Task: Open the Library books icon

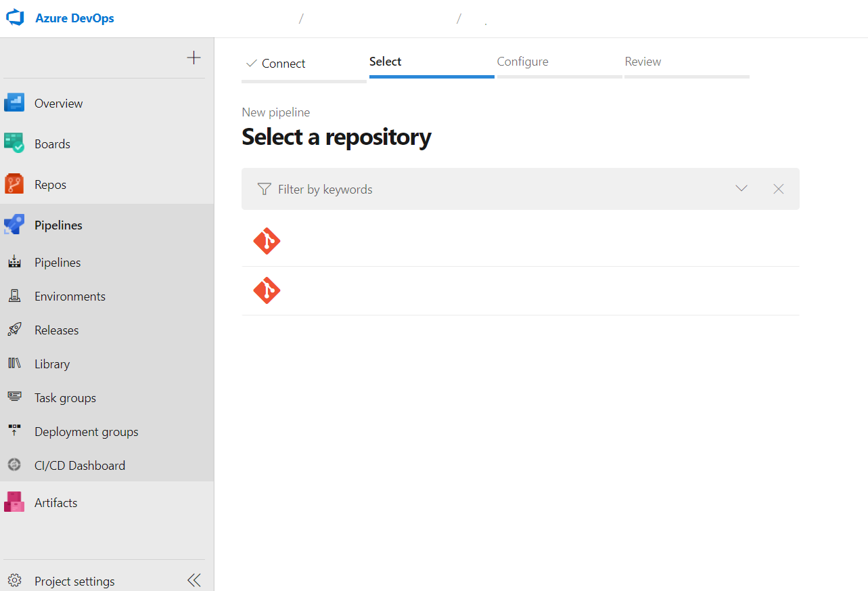Action: [x=14, y=364]
